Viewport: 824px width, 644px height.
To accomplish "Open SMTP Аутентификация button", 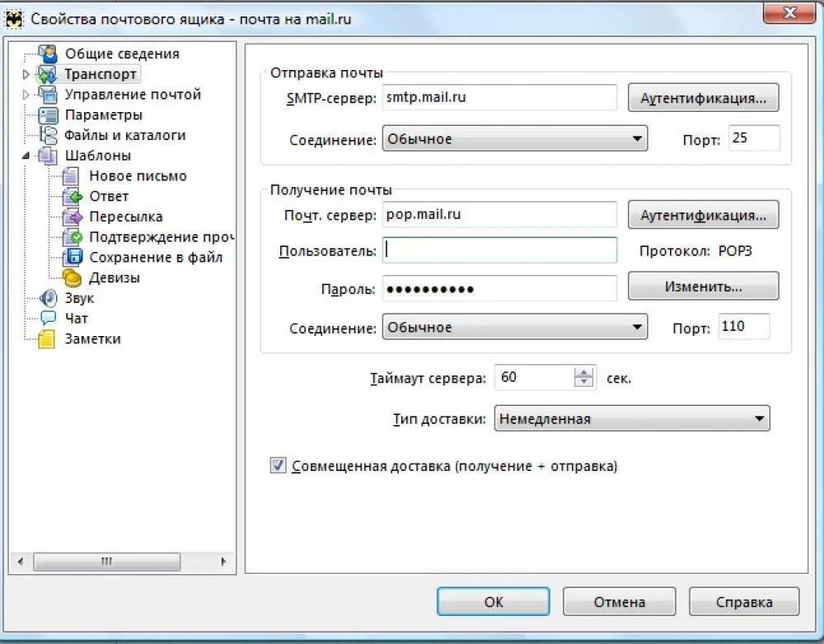I will point(703,98).
